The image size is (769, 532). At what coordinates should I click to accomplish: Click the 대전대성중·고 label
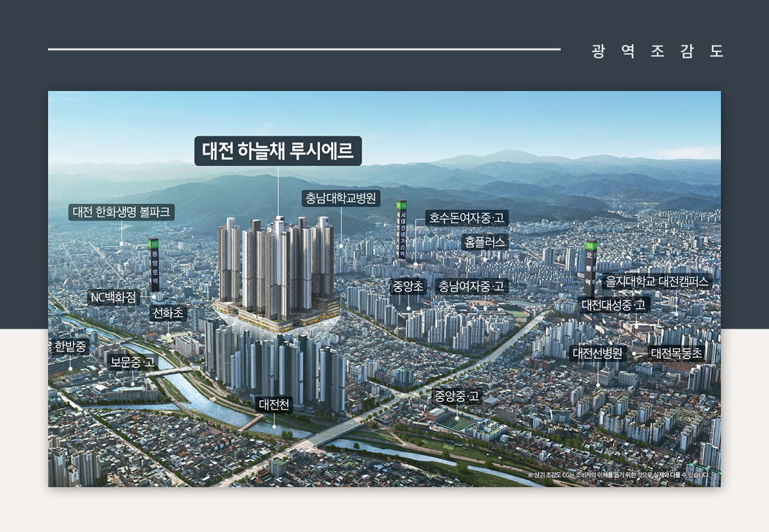(x=614, y=304)
